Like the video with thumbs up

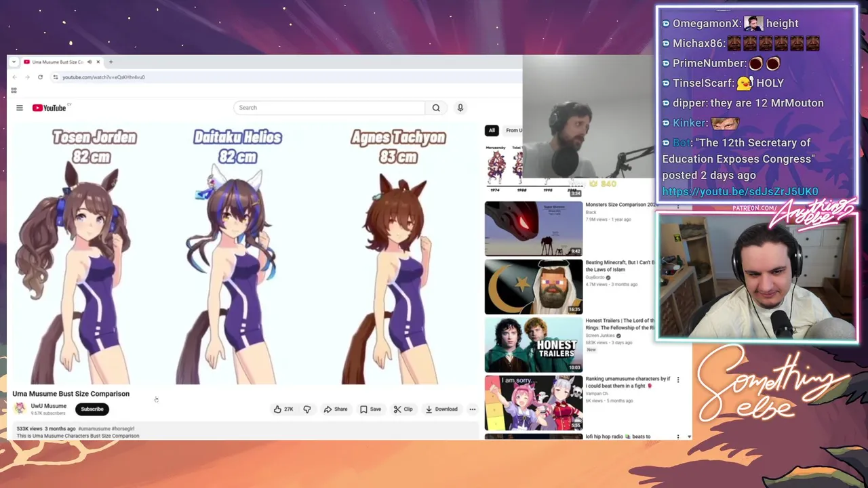pyautogui.click(x=283, y=409)
